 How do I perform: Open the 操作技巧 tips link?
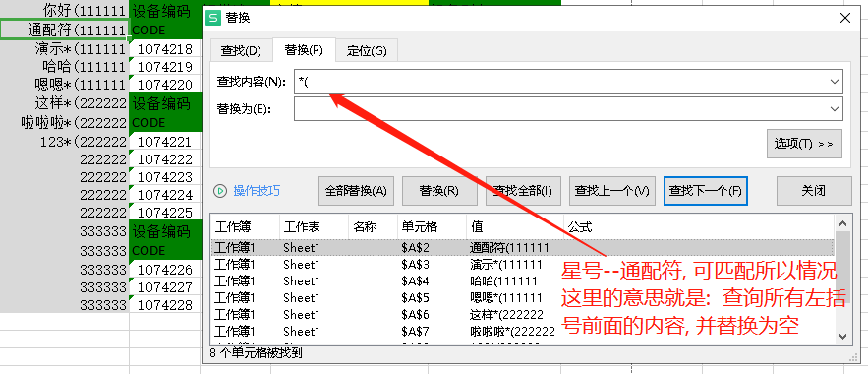coord(257,191)
